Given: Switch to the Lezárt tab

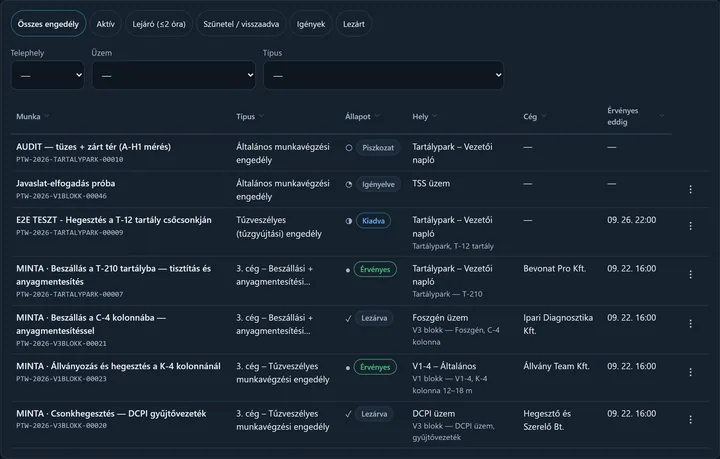Looking at the screenshot, I should 354,24.
